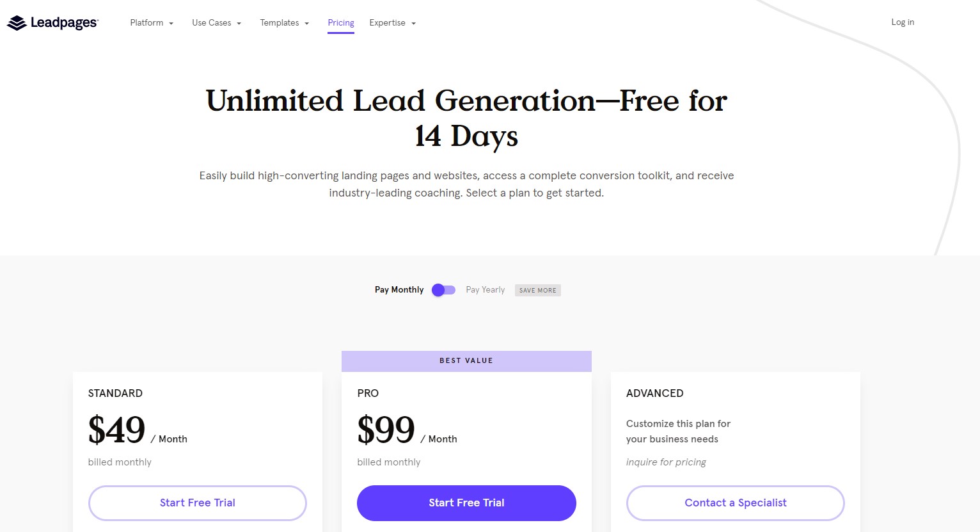Open the Use Cases dropdown
The width and height of the screenshot is (980, 532).
(217, 23)
